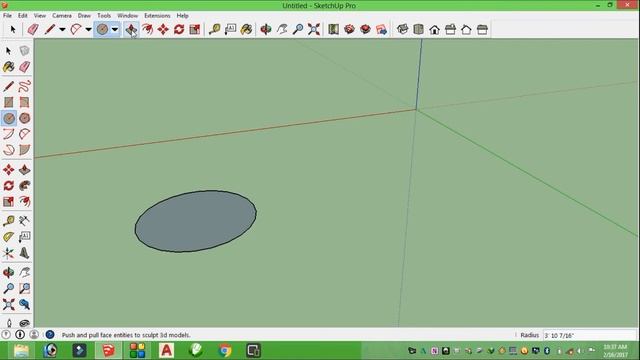Screen dimensions: 640x360
Task: Switch to the Front view house icon
Action: click(434, 29)
